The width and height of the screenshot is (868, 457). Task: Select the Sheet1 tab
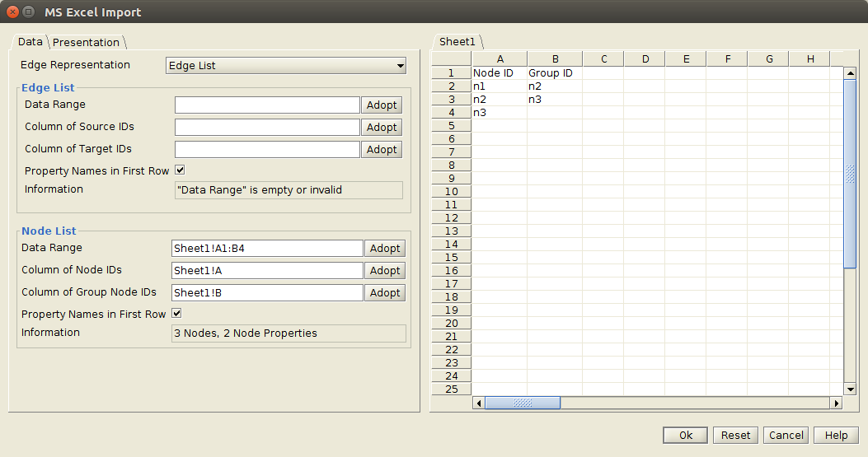(457, 41)
